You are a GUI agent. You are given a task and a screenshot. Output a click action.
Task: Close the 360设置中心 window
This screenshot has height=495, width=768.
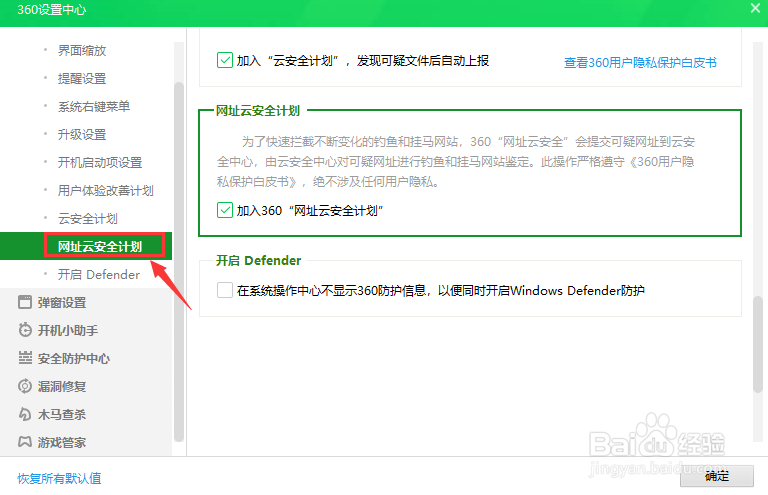pos(755,8)
